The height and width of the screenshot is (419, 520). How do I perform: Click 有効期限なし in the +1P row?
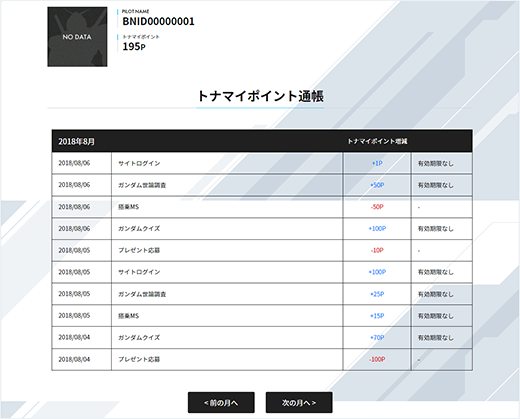coord(436,163)
